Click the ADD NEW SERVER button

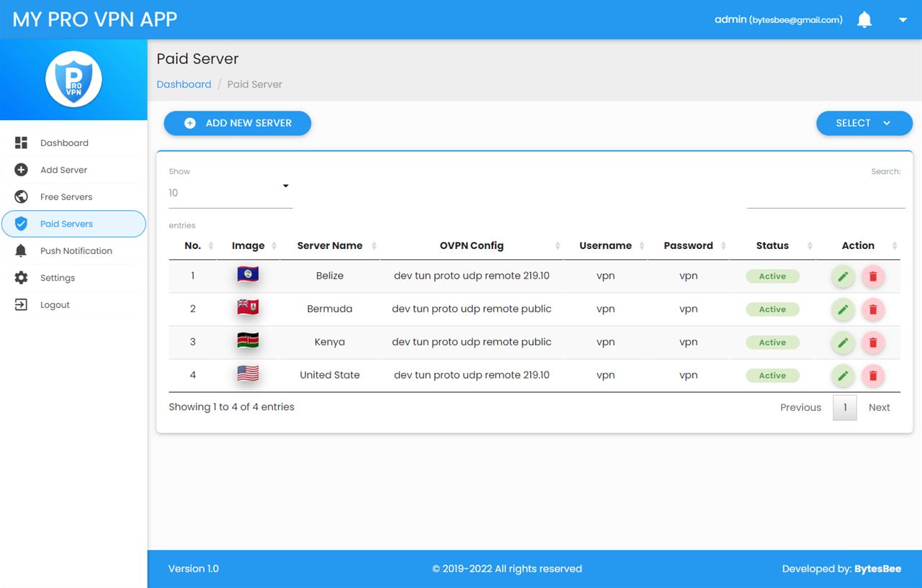point(237,123)
